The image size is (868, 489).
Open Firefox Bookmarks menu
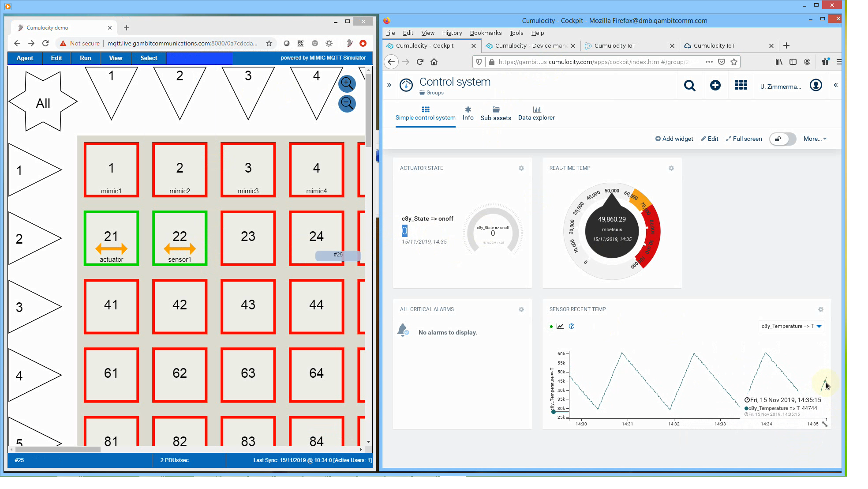point(486,33)
